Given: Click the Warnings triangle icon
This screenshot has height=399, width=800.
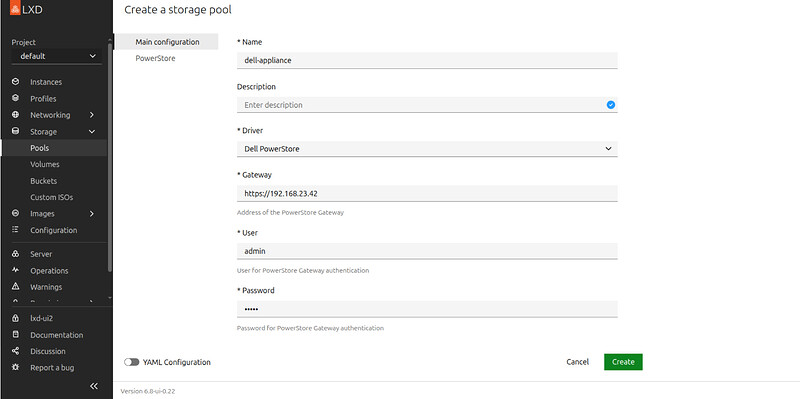Looking at the screenshot, I should pyautogui.click(x=15, y=286).
